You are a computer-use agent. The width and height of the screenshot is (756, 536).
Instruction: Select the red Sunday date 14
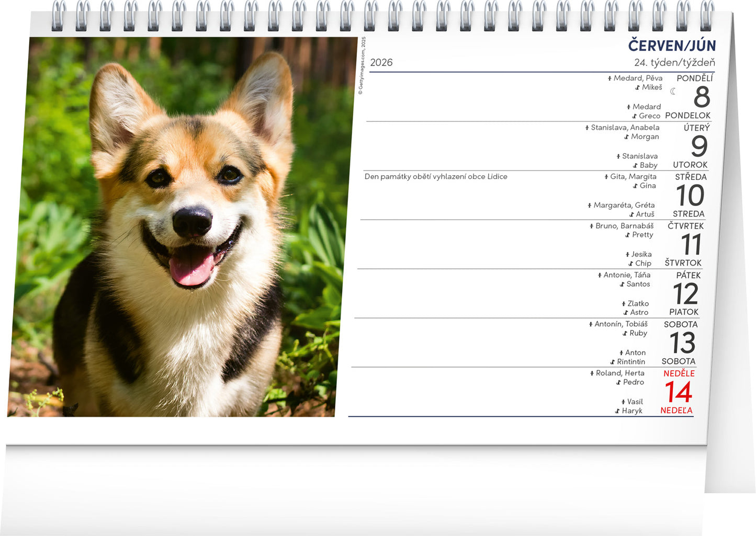(679, 392)
